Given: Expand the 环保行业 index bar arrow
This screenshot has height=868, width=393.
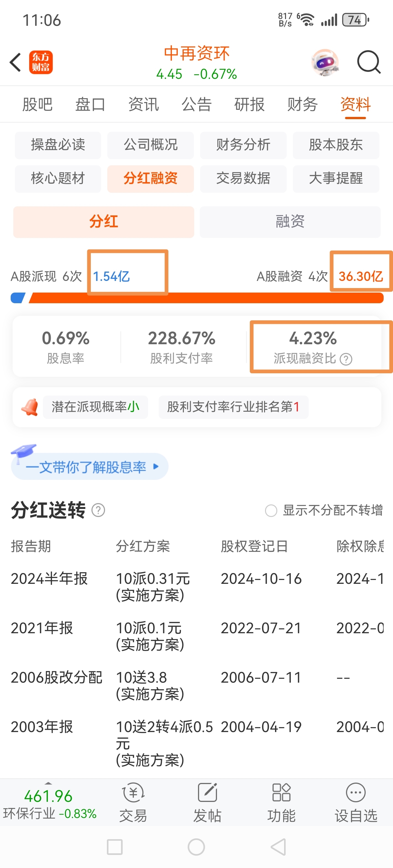Looking at the screenshot, I should point(48,783).
